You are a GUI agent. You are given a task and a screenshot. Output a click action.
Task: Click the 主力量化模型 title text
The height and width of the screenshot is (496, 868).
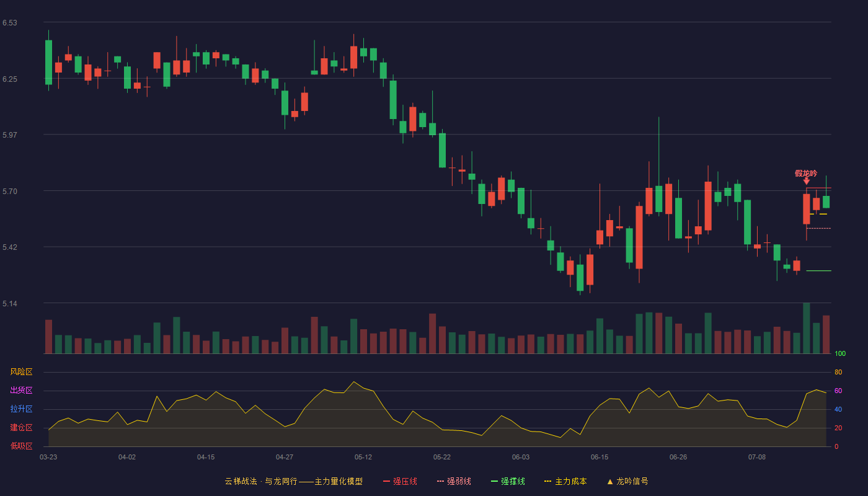point(339,481)
